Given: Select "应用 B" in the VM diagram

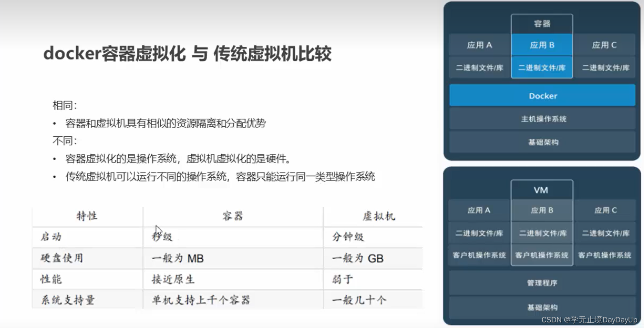Looking at the screenshot, I should (542, 210).
